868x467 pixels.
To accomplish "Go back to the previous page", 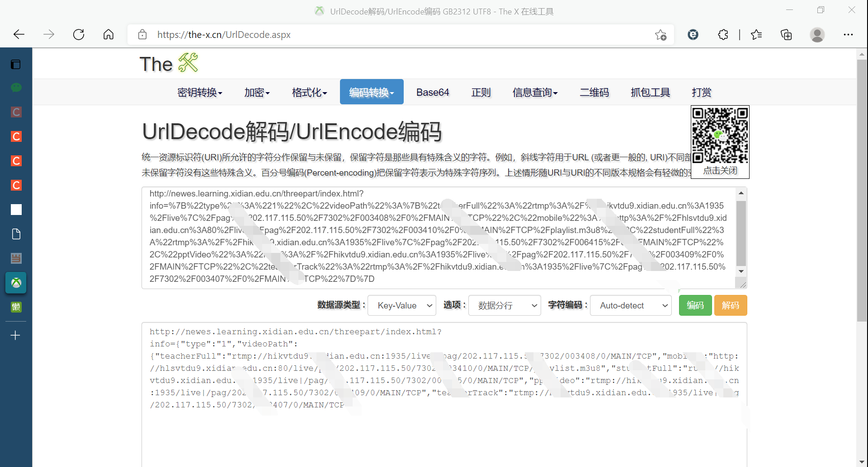I will click(19, 34).
